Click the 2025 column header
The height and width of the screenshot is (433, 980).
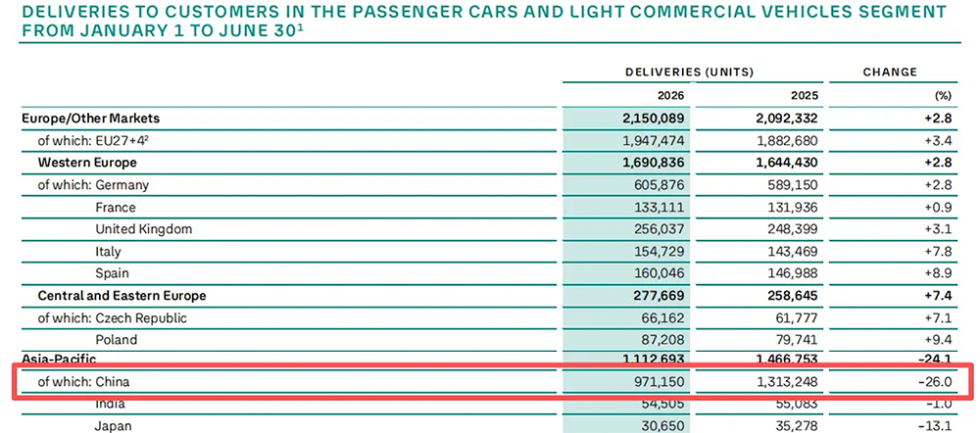pos(805,96)
